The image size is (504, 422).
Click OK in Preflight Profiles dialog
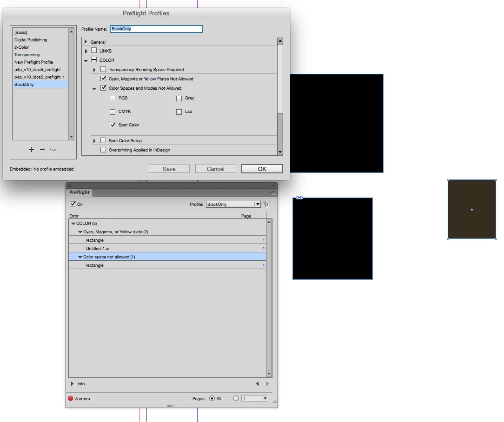coord(262,169)
